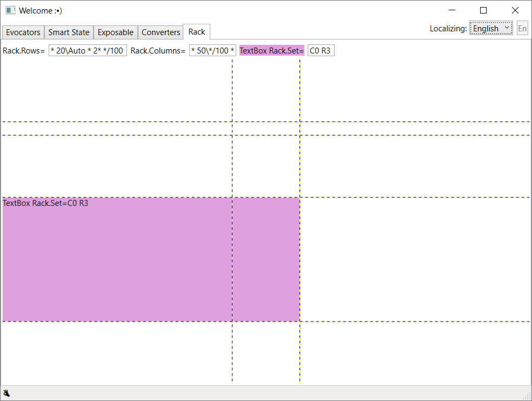
Task: Edit the C0 R3 Rack.Set field
Action: pos(321,51)
